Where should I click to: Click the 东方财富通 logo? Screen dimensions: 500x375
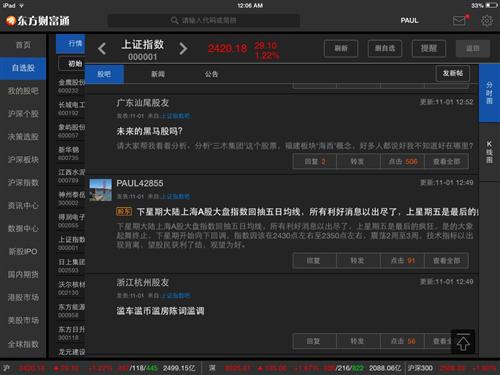tap(38, 21)
